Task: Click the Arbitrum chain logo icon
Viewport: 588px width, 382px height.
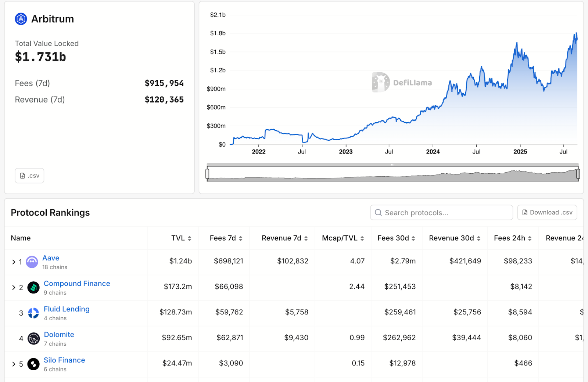Action: [21, 19]
